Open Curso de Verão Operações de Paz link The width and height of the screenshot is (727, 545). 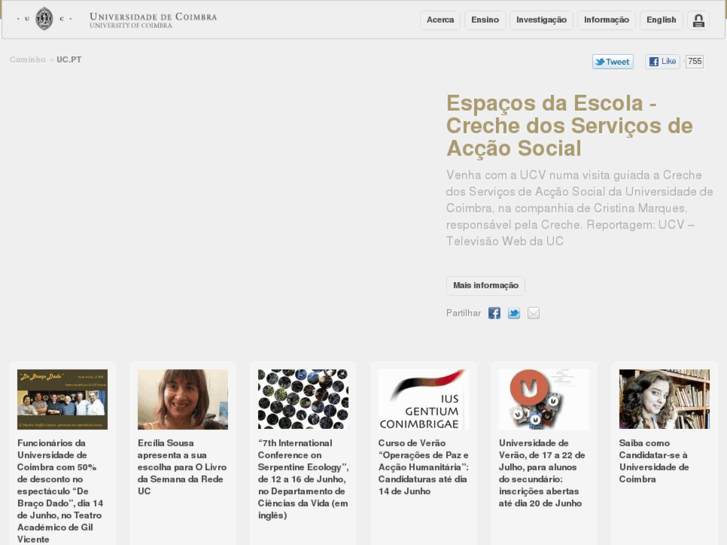click(x=423, y=467)
